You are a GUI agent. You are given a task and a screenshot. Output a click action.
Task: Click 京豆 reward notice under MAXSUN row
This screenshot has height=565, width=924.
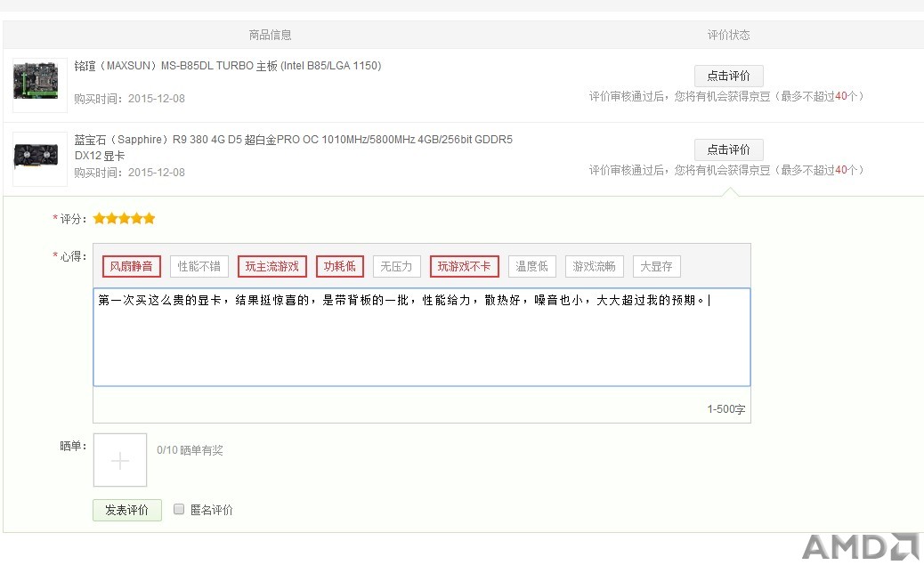pyautogui.click(x=726, y=96)
